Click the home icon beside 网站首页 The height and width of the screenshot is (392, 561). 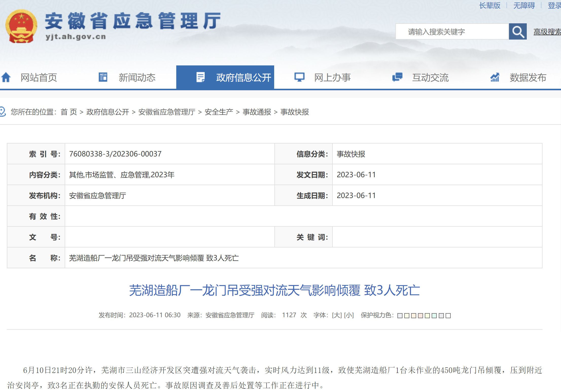click(x=6, y=77)
